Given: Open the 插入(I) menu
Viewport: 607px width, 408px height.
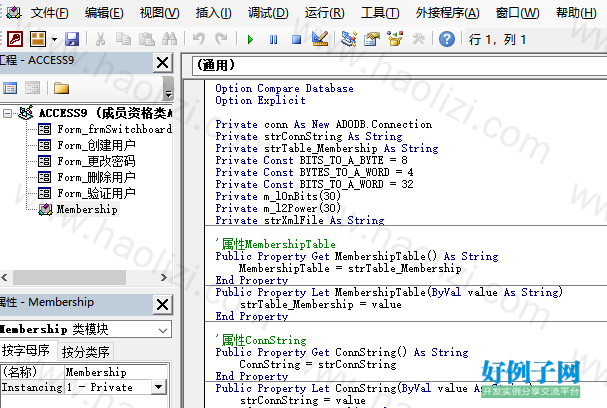Looking at the screenshot, I should coord(214,13).
